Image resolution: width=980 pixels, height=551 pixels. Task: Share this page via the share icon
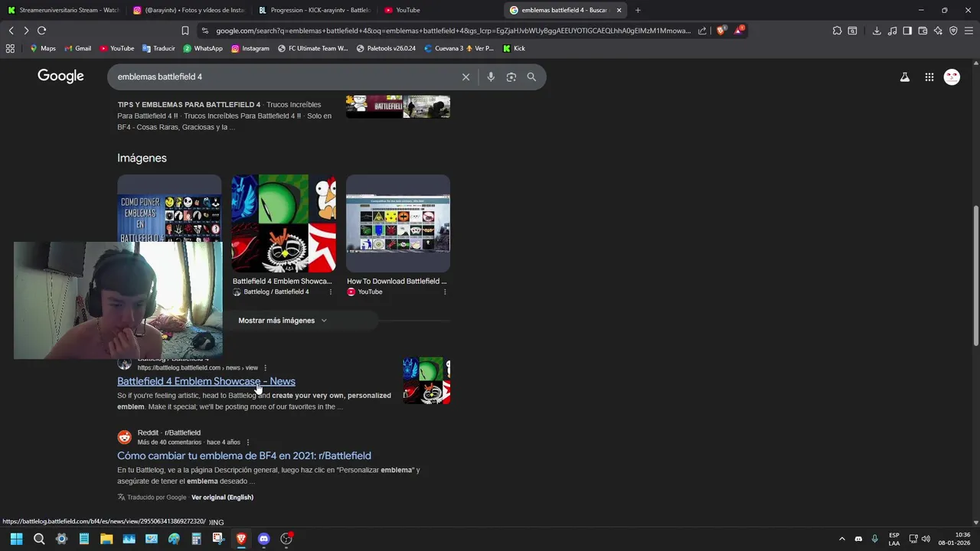point(702,31)
